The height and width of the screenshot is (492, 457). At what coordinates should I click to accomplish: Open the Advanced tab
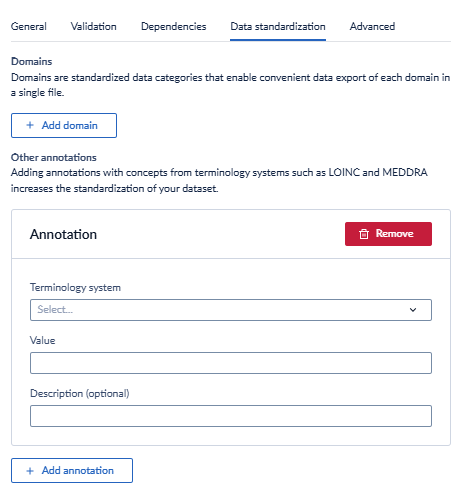click(372, 26)
